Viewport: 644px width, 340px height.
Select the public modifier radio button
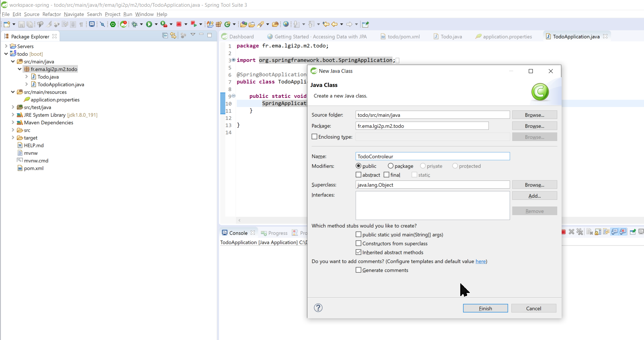(x=359, y=166)
